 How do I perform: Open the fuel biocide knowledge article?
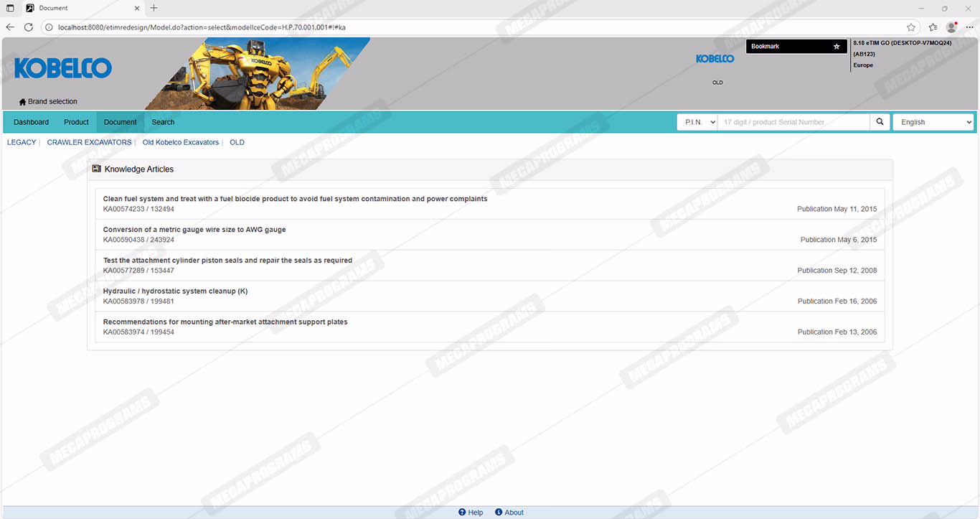click(x=295, y=199)
